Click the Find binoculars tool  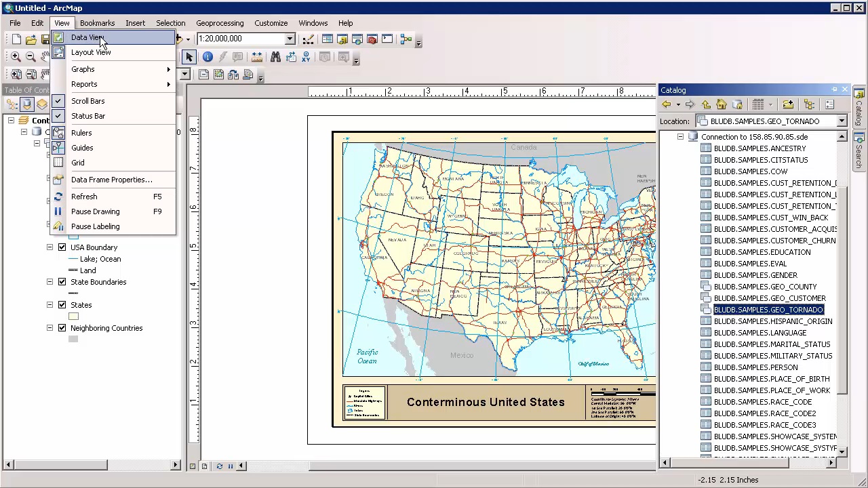point(275,58)
